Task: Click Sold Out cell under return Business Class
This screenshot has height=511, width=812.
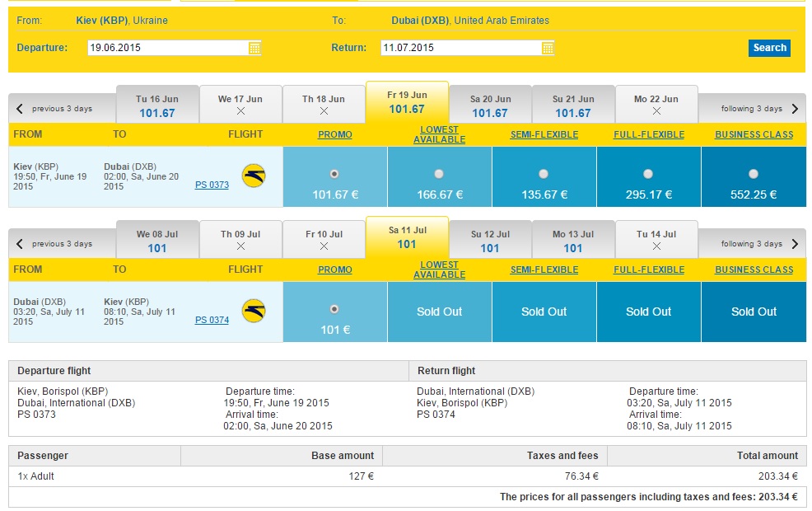Action: point(754,312)
